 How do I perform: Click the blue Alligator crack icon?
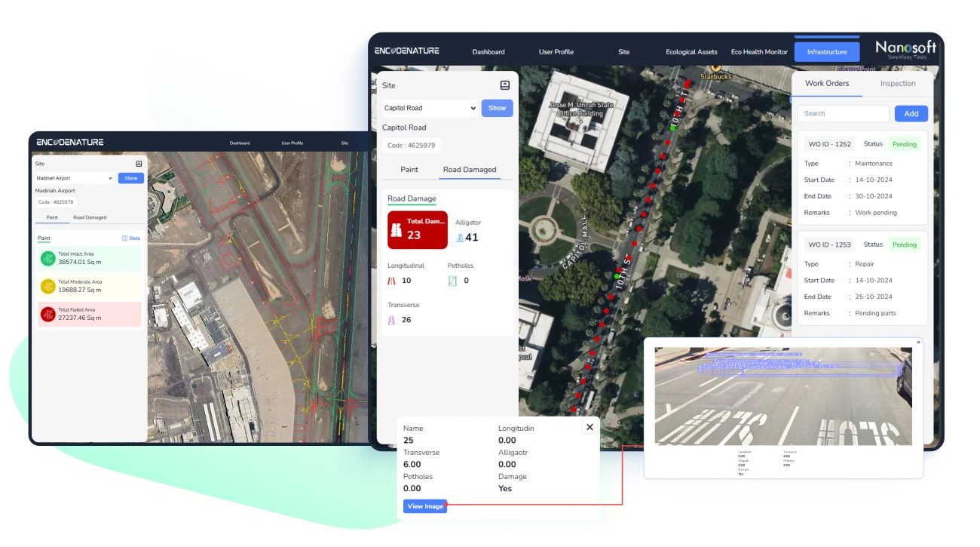[x=460, y=238]
